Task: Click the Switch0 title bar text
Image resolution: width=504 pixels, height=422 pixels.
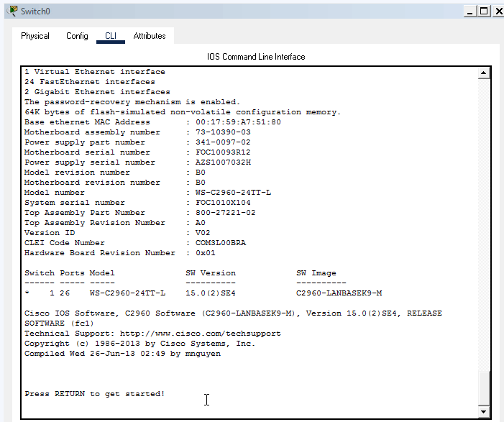Action: pos(35,12)
